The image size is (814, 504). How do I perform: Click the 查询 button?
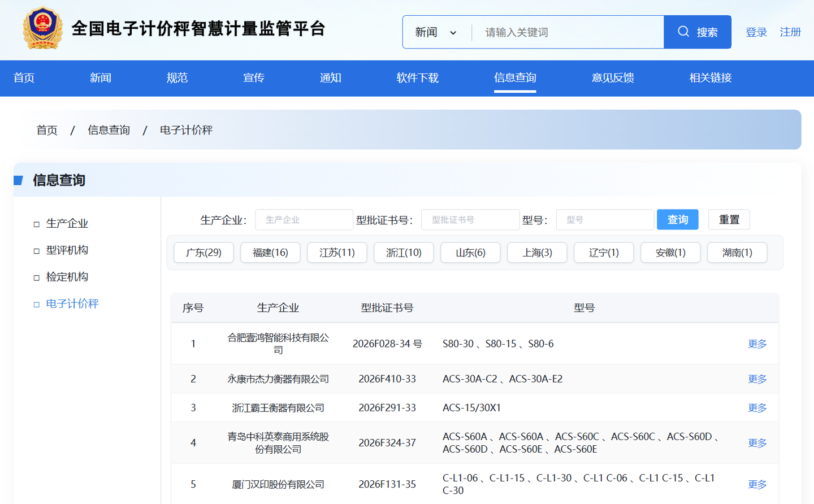click(678, 220)
